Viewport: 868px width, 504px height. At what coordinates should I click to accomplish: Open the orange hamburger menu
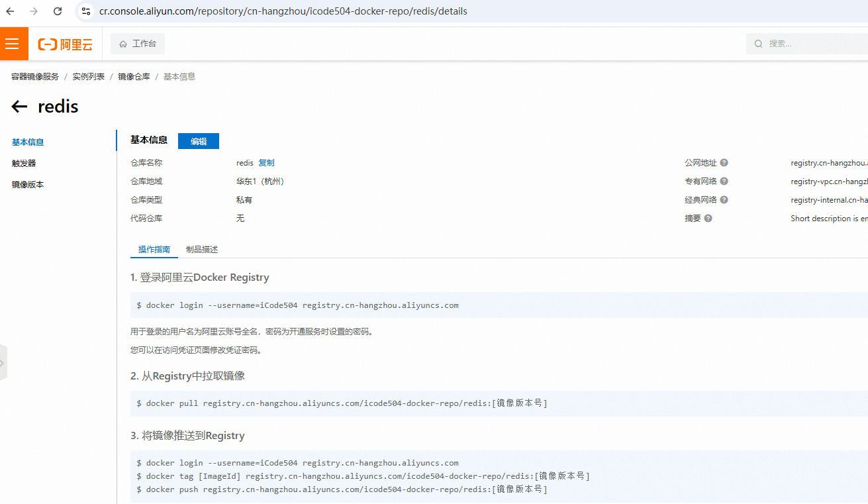coord(12,44)
